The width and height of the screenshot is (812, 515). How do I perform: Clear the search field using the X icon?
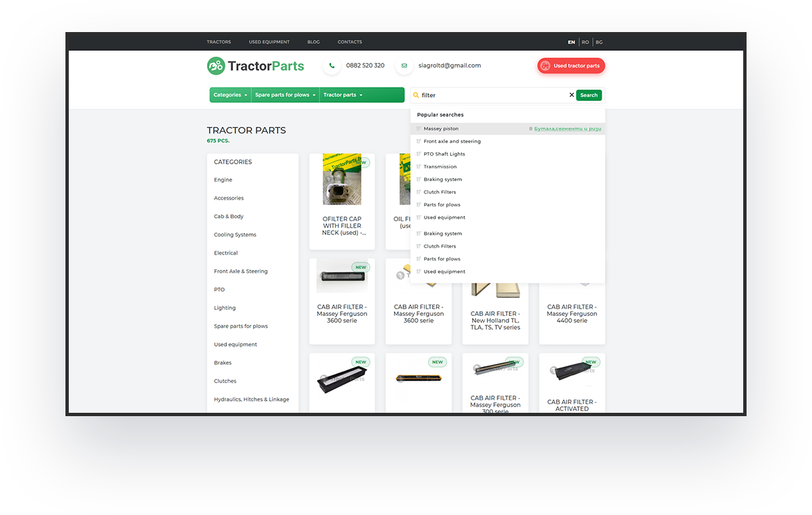(x=572, y=95)
